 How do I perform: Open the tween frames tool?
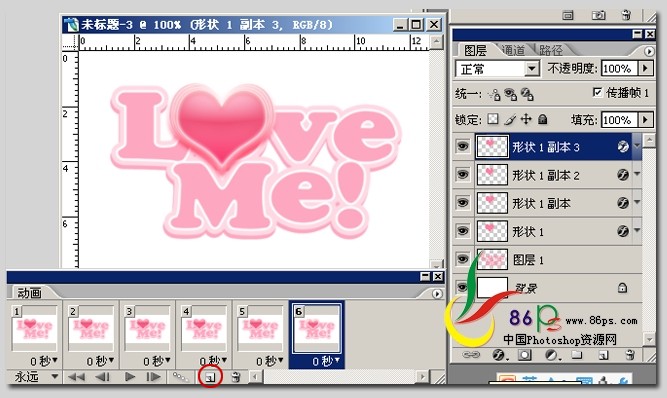pos(180,377)
